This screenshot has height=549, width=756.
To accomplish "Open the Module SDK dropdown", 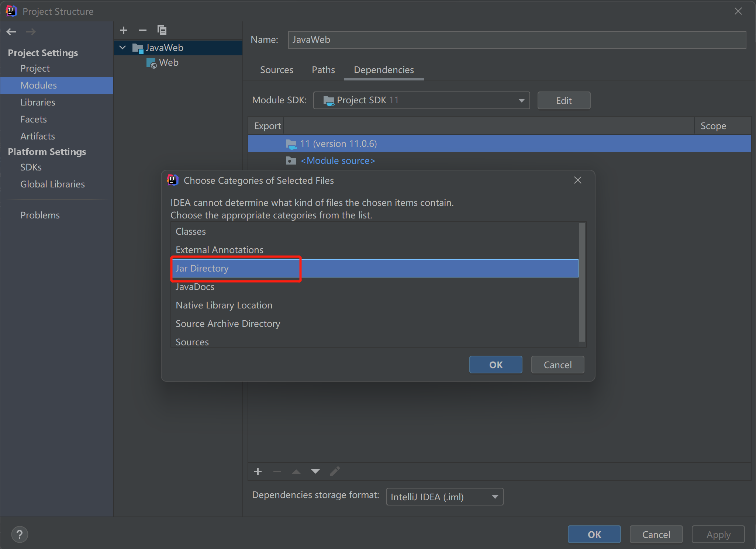I will (x=421, y=100).
